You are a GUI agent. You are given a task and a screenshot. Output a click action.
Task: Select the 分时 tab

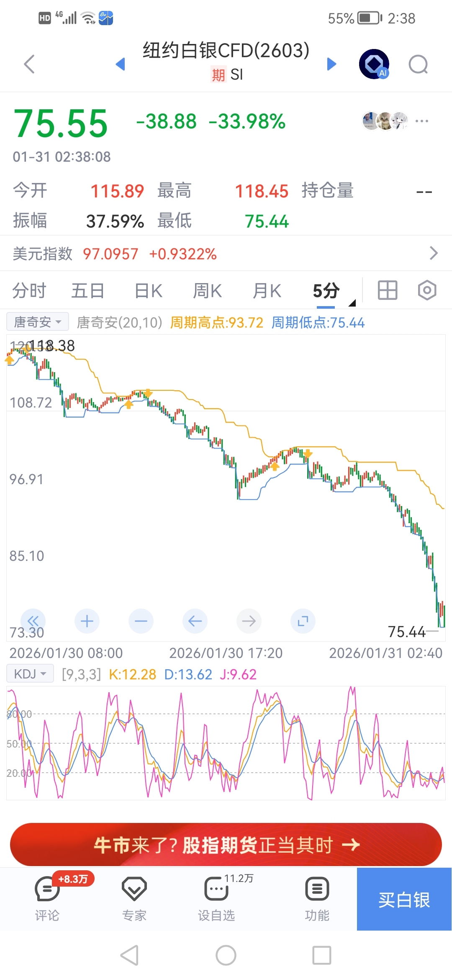pos(29,291)
